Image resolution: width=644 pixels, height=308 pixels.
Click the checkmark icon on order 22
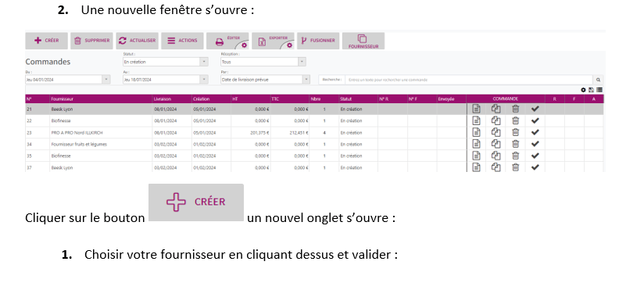535,120
